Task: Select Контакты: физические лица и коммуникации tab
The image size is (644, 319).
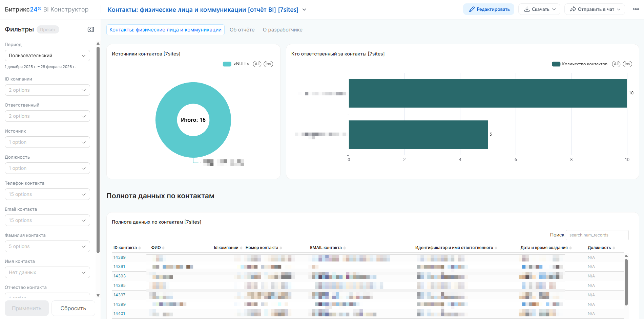Action: point(165,30)
